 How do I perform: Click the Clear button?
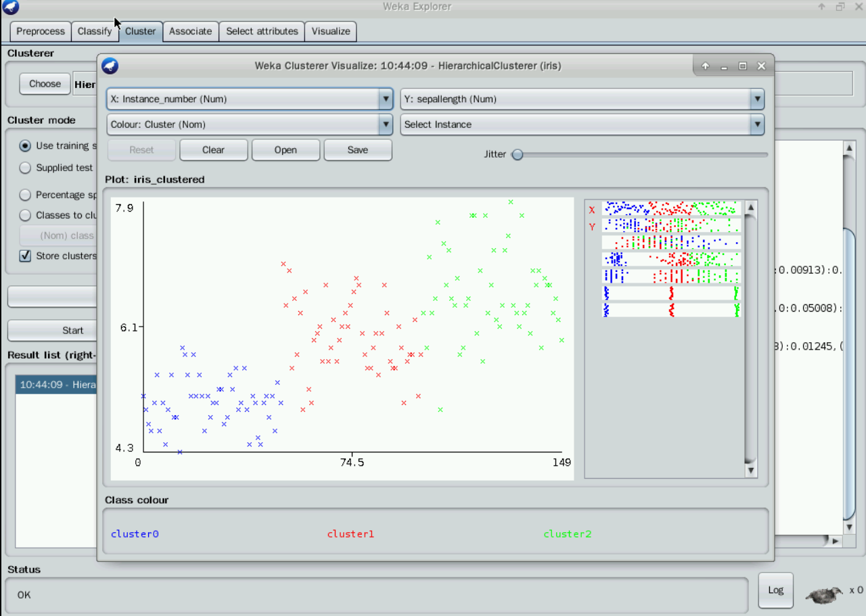coord(213,150)
